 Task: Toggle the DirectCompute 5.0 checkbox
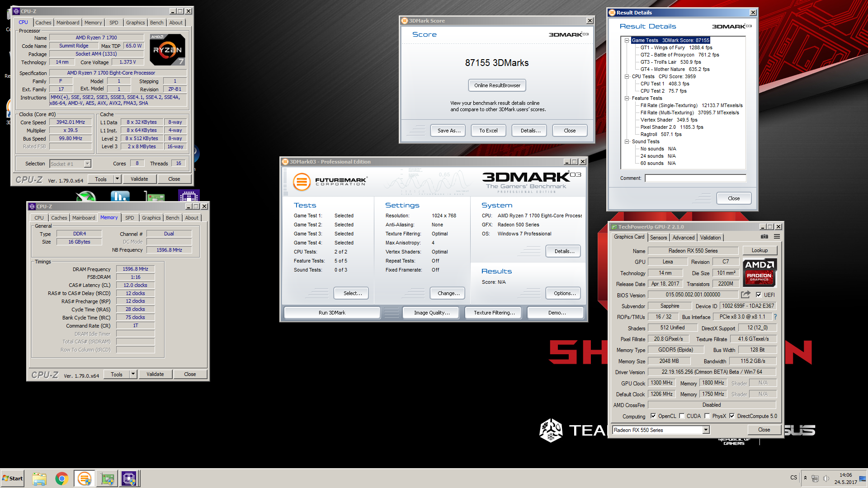click(x=732, y=416)
